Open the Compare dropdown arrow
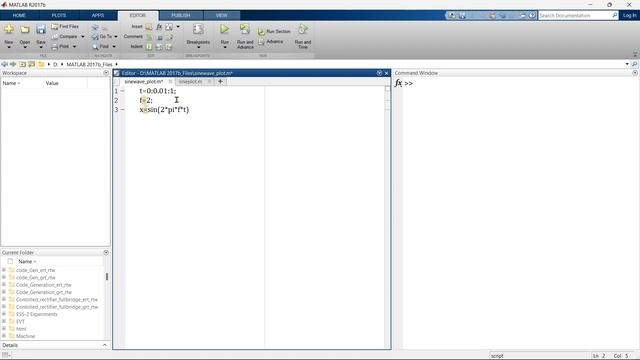Screen dimensions: 640x360 (x=82, y=37)
